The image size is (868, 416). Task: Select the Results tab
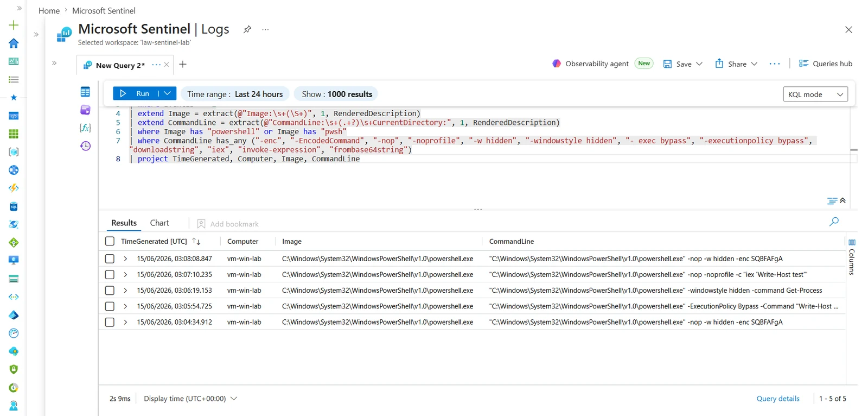(x=124, y=223)
